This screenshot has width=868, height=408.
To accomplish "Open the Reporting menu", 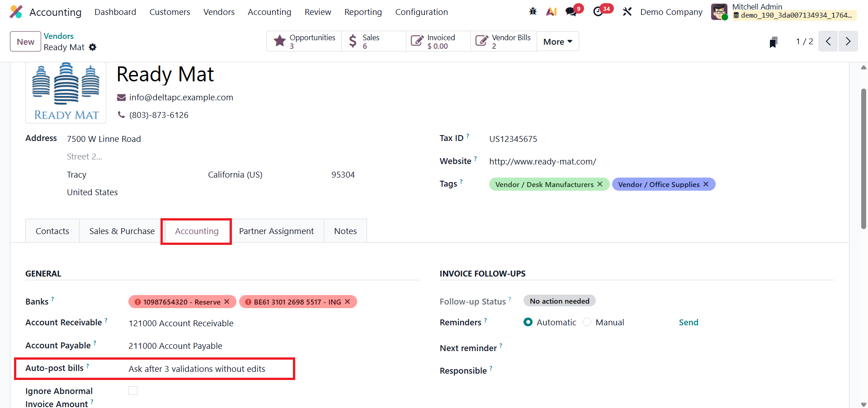I will (x=363, y=12).
